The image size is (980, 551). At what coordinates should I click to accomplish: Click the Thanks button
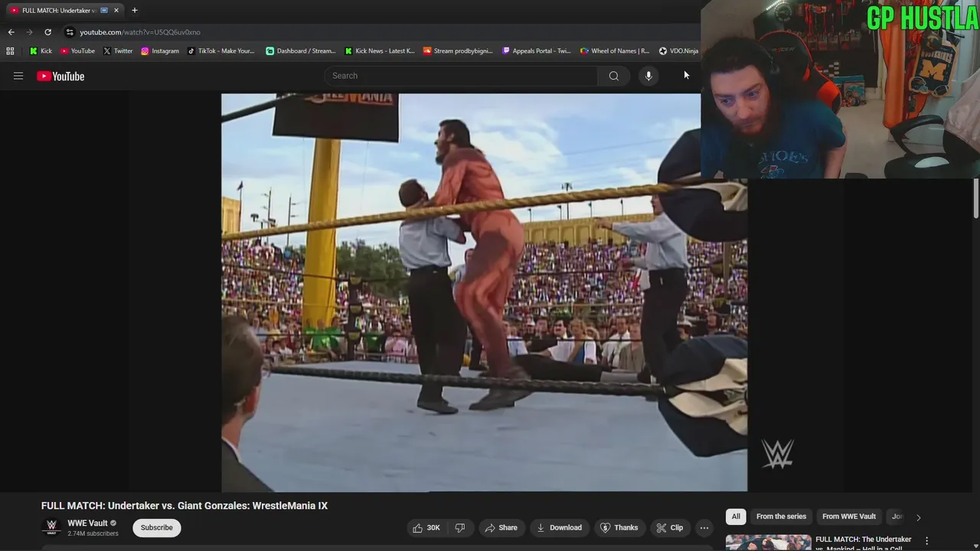(619, 527)
